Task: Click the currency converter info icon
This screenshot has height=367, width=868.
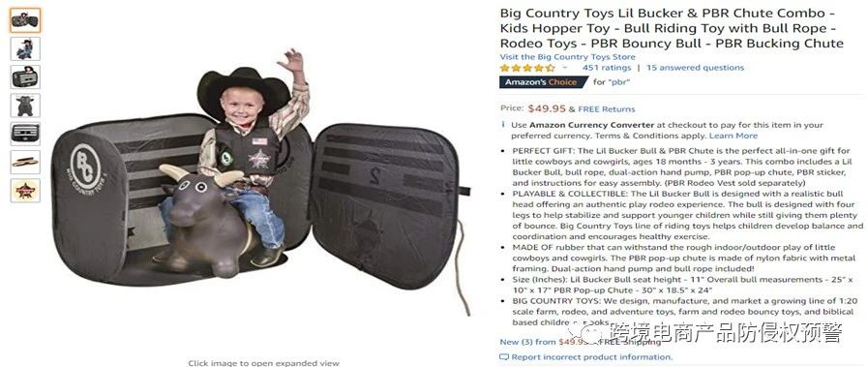Action: (x=503, y=125)
